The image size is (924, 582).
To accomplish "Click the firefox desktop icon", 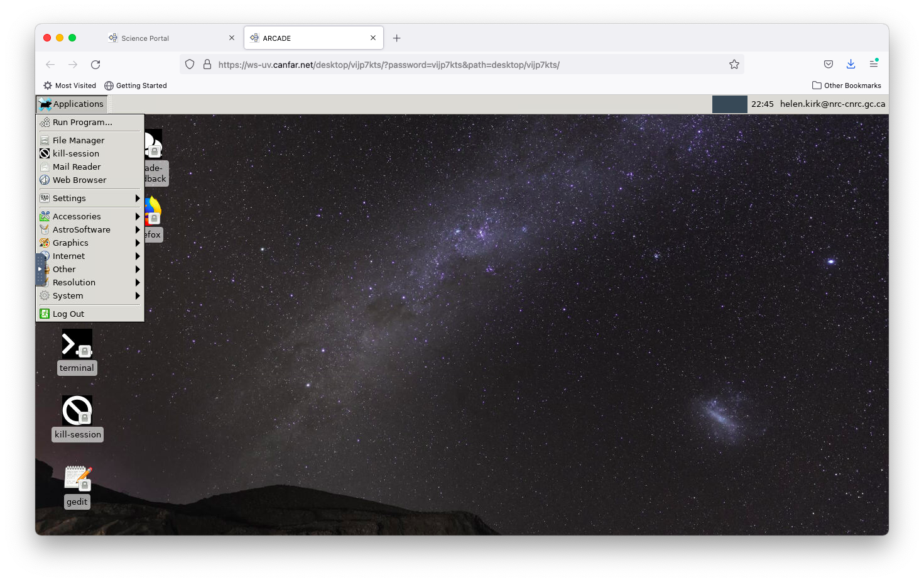I will (x=153, y=212).
